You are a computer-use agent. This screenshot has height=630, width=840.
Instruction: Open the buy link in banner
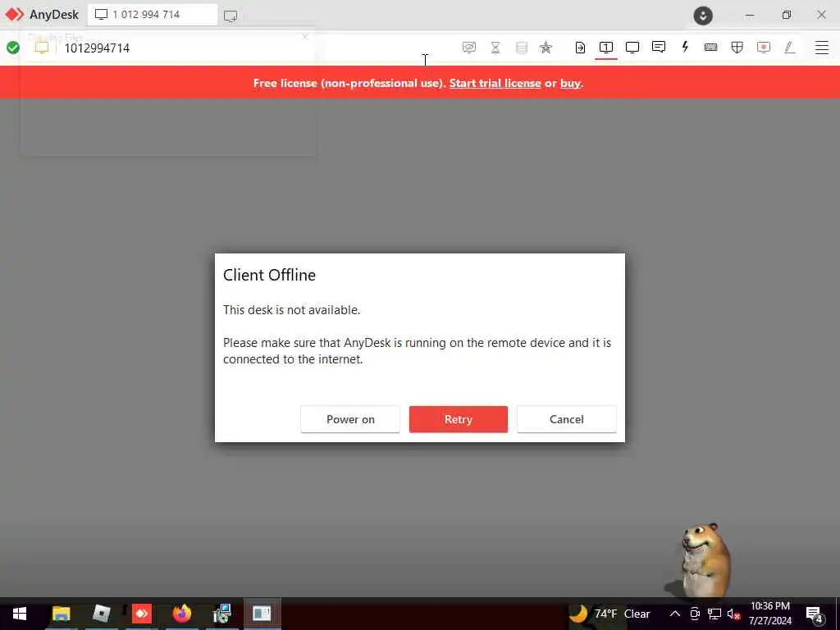[571, 83]
